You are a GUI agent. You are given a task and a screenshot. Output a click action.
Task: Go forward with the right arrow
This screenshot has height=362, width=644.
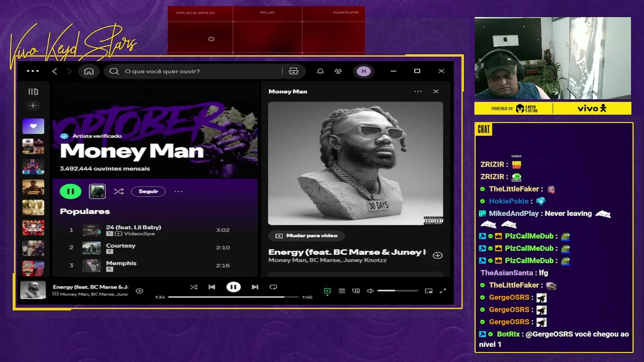(x=69, y=71)
